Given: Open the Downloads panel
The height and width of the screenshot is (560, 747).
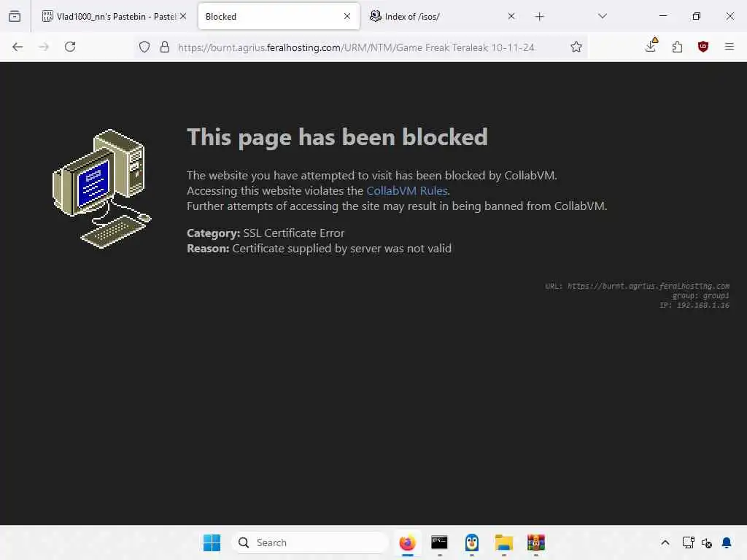Looking at the screenshot, I should click(x=651, y=46).
